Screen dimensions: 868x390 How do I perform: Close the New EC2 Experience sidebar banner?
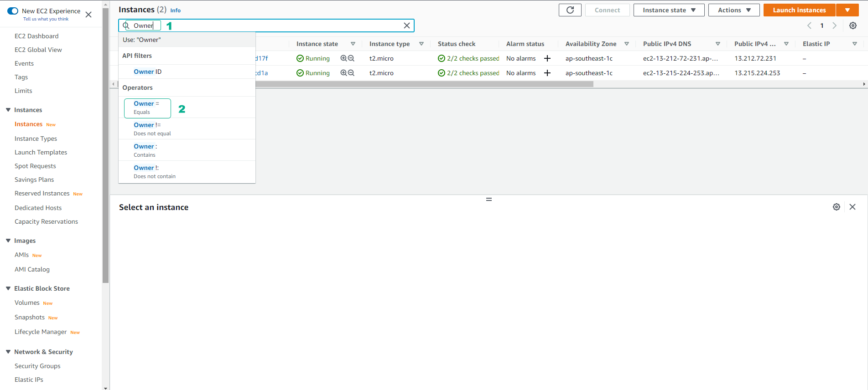coord(88,15)
